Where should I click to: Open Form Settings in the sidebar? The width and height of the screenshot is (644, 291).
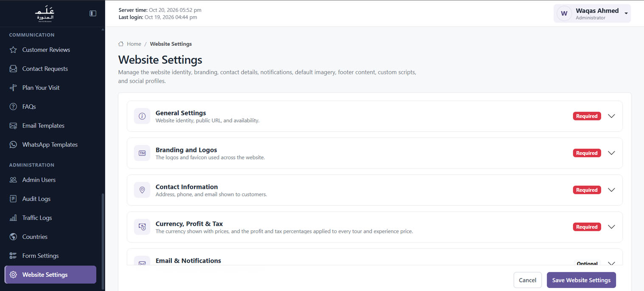point(51,256)
